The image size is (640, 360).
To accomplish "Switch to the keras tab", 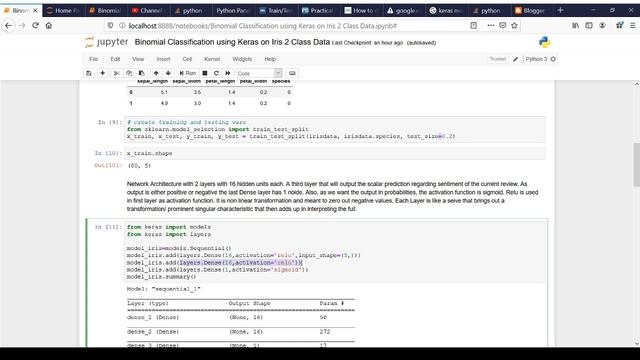I will click(x=446, y=11).
